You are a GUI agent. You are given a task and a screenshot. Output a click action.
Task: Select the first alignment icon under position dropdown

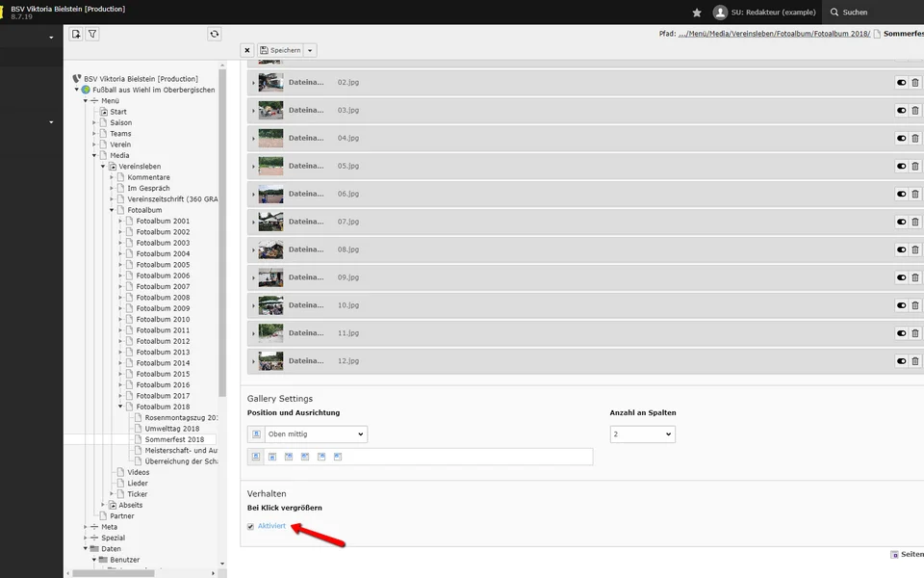(256, 457)
